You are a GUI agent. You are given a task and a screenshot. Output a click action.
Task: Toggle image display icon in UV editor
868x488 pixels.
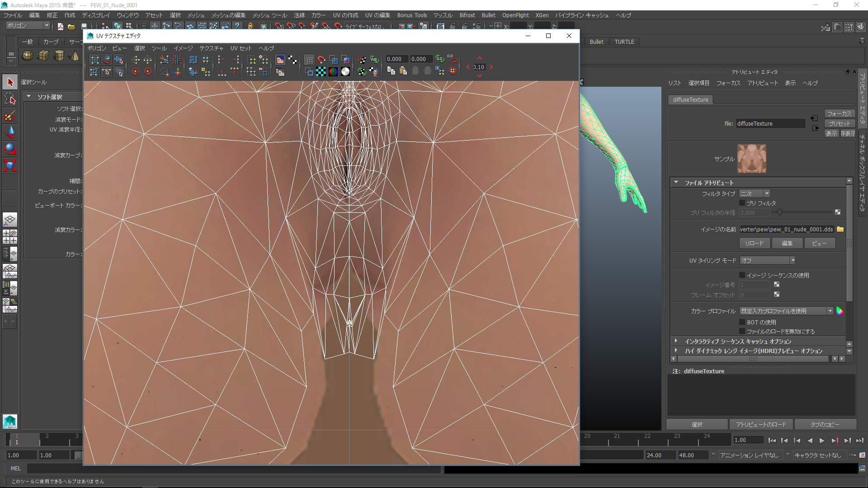click(x=280, y=60)
